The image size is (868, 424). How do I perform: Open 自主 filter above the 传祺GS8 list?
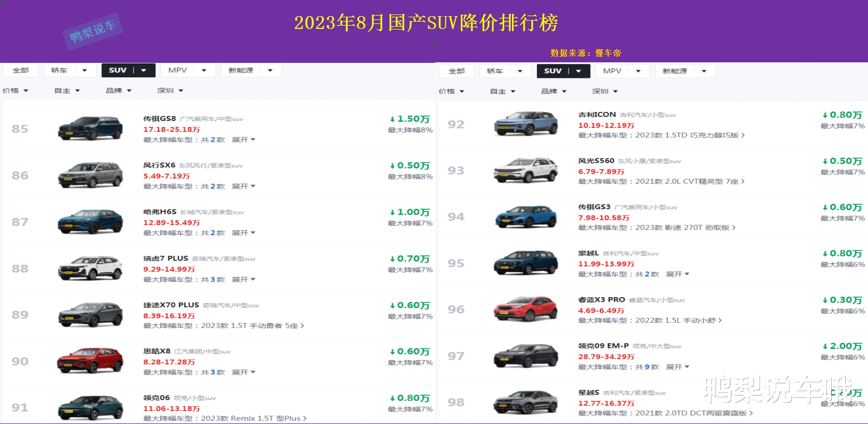(67, 91)
